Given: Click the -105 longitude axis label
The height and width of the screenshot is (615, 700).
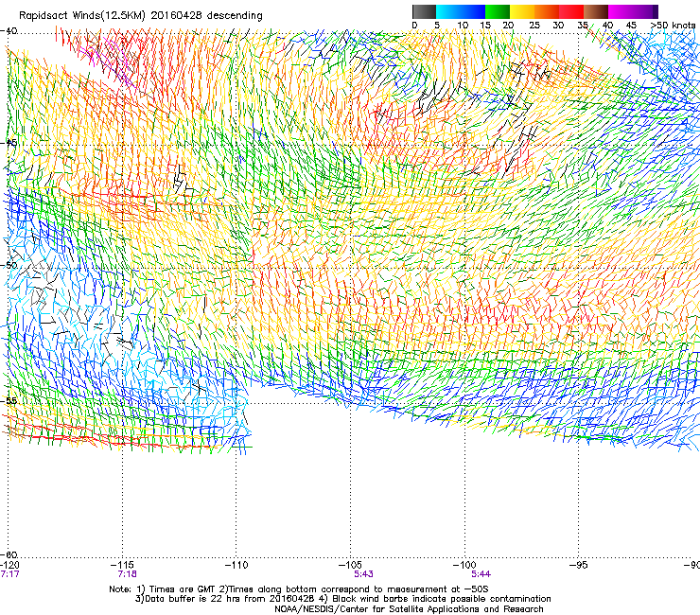Looking at the screenshot, I should point(350,565).
